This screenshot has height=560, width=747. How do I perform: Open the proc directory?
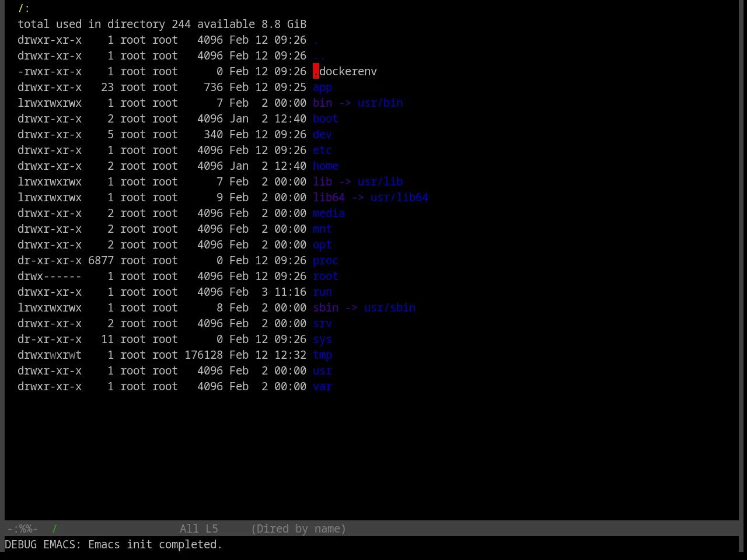[326, 260]
